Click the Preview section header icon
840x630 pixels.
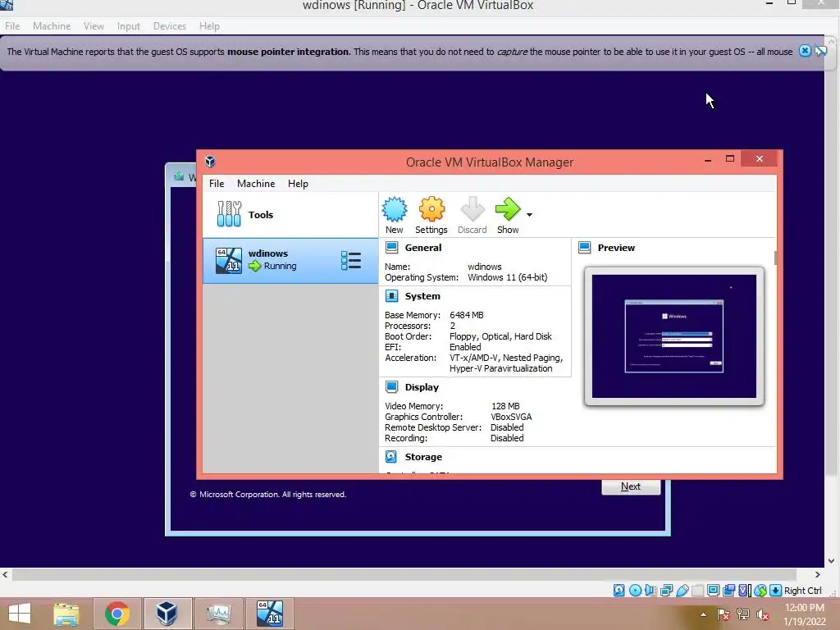[584, 248]
